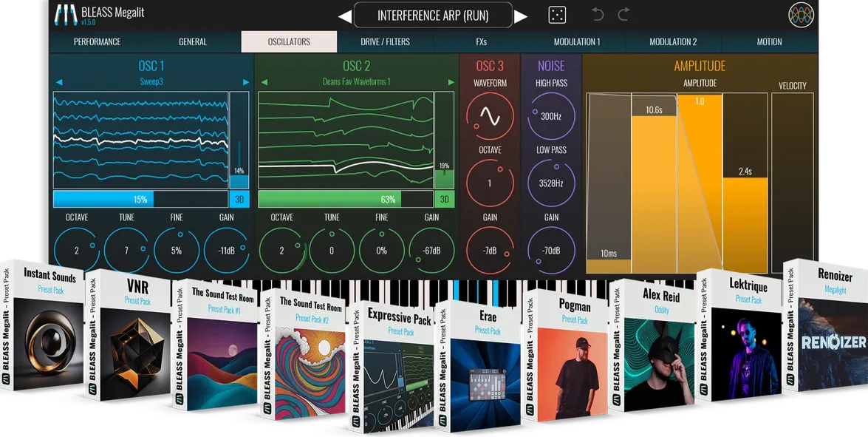Click the BLEASS Megalit logo icon

tap(66, 15)
